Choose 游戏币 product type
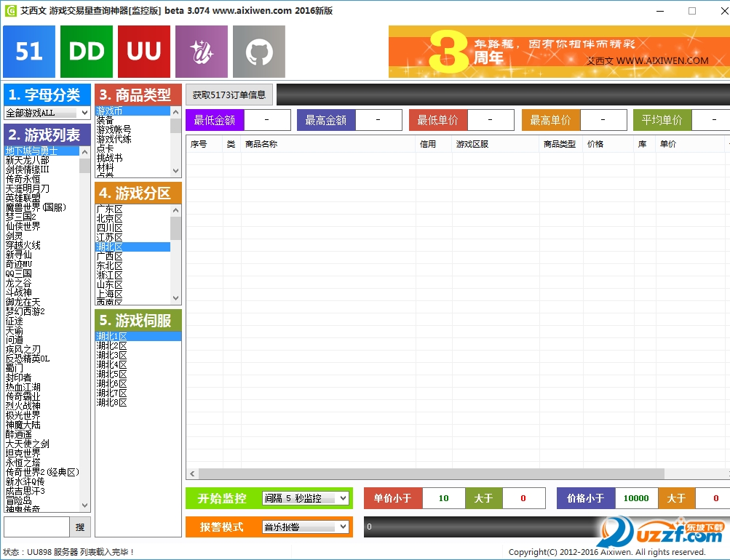This screenshot has width=730, height=560. [132, 111]
